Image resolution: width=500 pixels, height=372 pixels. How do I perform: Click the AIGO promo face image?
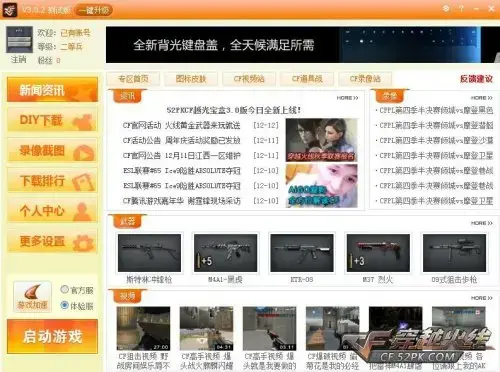(322, 186)
